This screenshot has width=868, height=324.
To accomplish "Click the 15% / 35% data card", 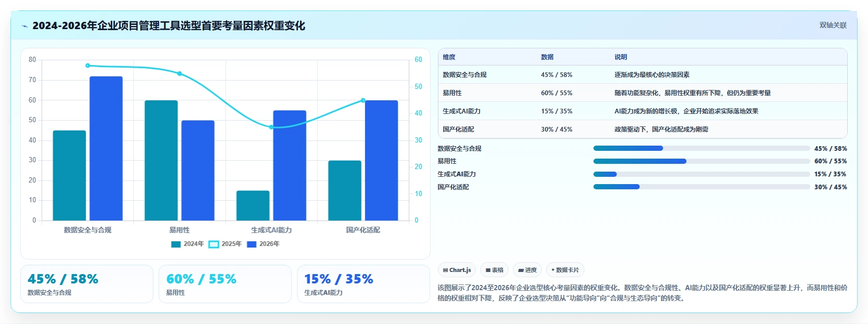I will point(364,284).
